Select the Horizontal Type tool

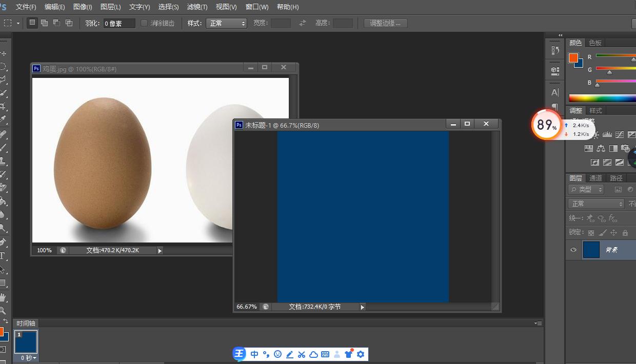(3, 255)
